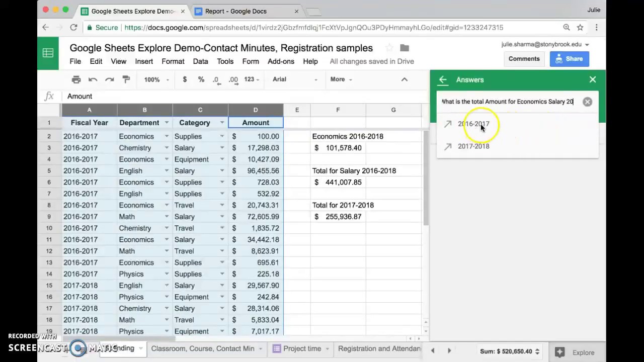Close the Answers panel
This screenshot has width=644, height=362.
(593, 79)
